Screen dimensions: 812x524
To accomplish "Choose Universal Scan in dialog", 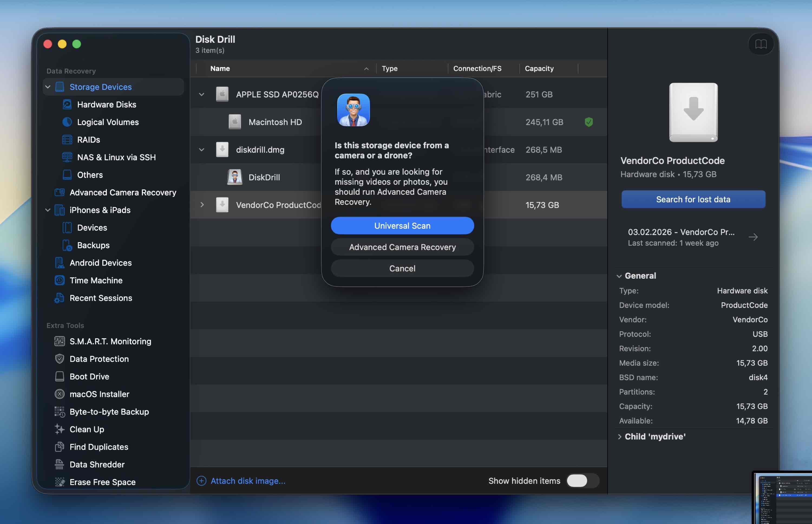I will [x=402, y=226].
